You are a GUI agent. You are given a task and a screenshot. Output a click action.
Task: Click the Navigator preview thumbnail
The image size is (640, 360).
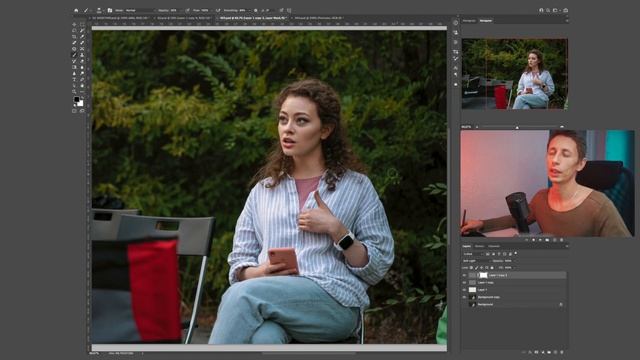pyautogui.click(x=515, y=74)
